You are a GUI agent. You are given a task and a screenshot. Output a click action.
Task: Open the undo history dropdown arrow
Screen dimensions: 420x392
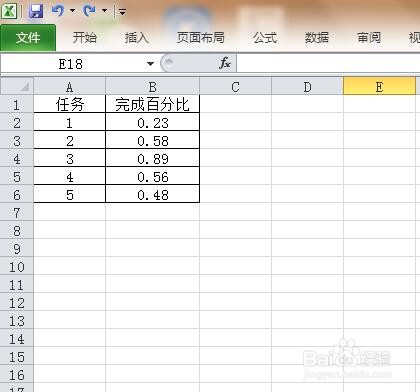click(x=72, y=11)
